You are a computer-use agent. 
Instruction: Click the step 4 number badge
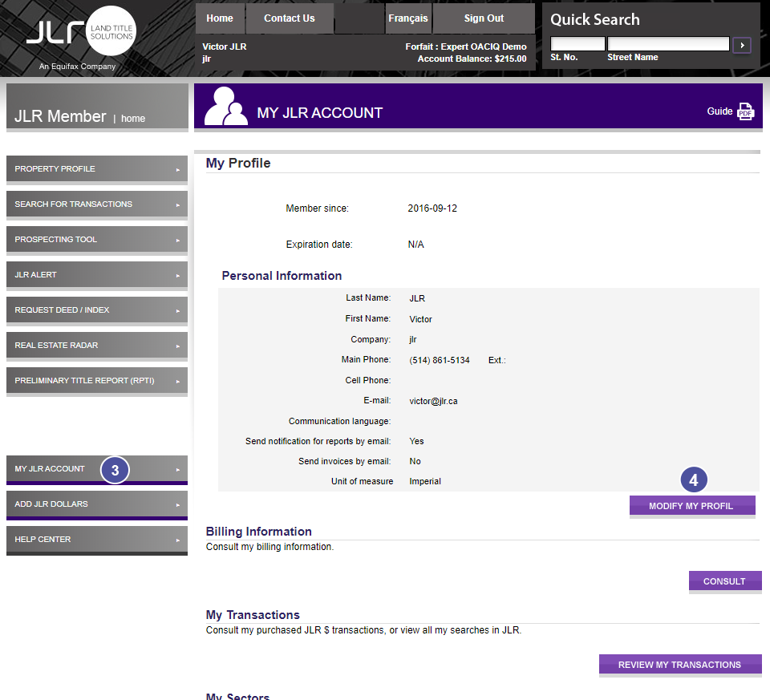pos(694,480)
